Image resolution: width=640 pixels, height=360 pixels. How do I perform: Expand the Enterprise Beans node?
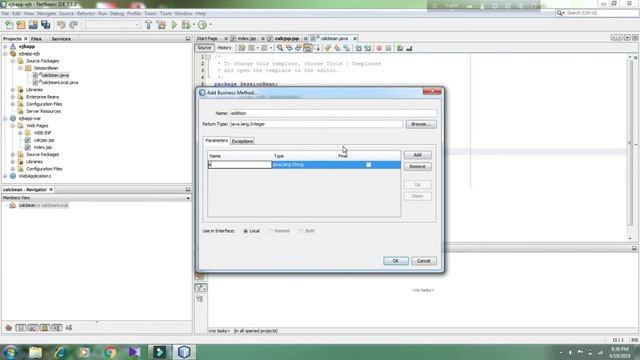coord(13,97)
